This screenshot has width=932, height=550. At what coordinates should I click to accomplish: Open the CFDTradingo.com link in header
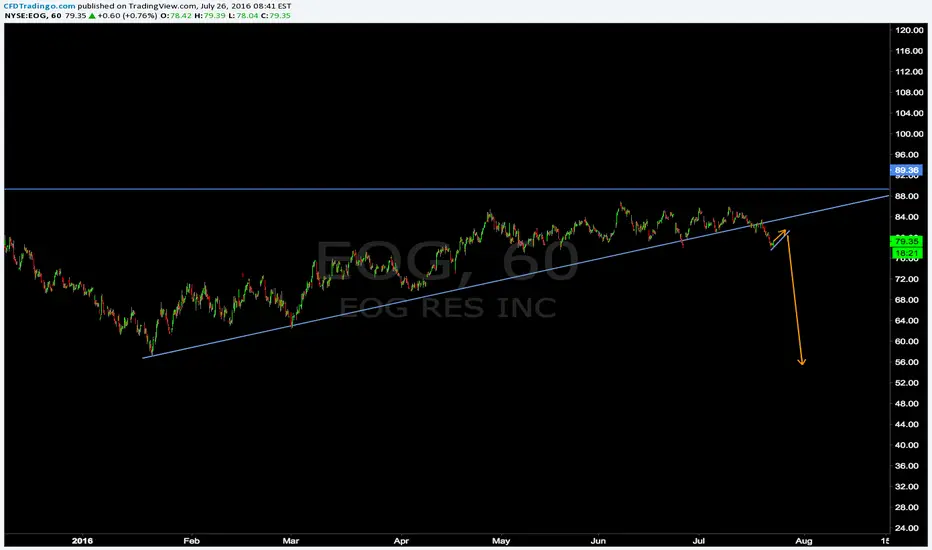(x=40, y=6)
